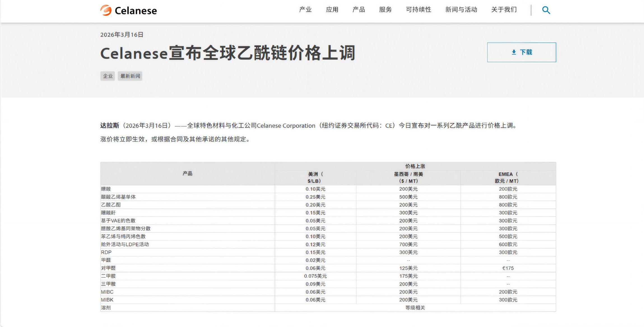Go to 可持续性 section
This screenshot has width=644, height=327.
tap(418, 10)
